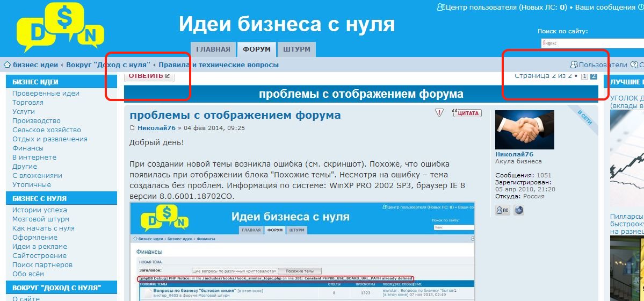644x301 pixels.
Task: Open the Мозговой штурм sidebar link
Action: [x=41, y=219]
